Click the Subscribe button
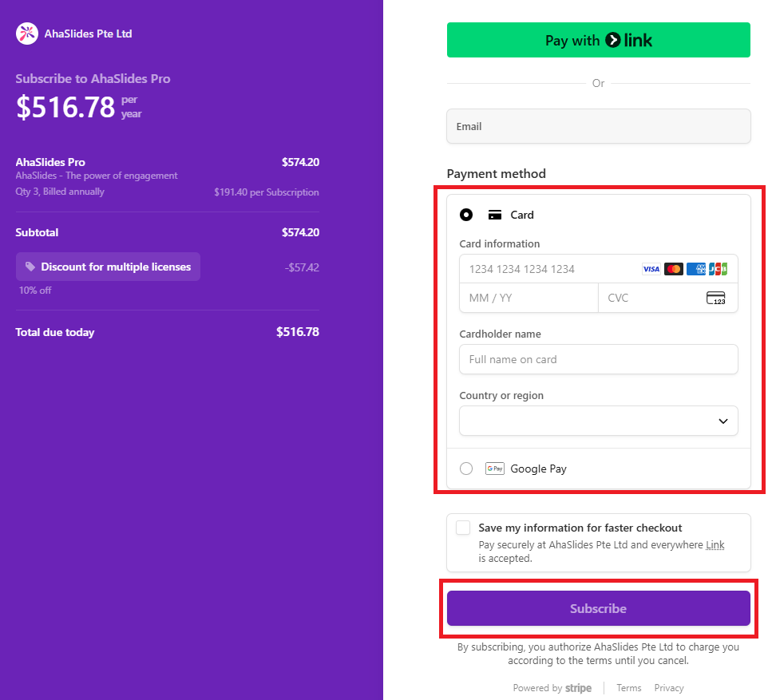This screenshot has width=772, height=700. (599, 608)
